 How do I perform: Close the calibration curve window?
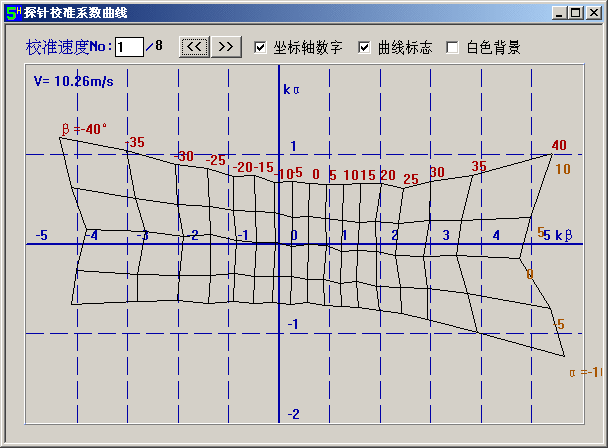590,13
